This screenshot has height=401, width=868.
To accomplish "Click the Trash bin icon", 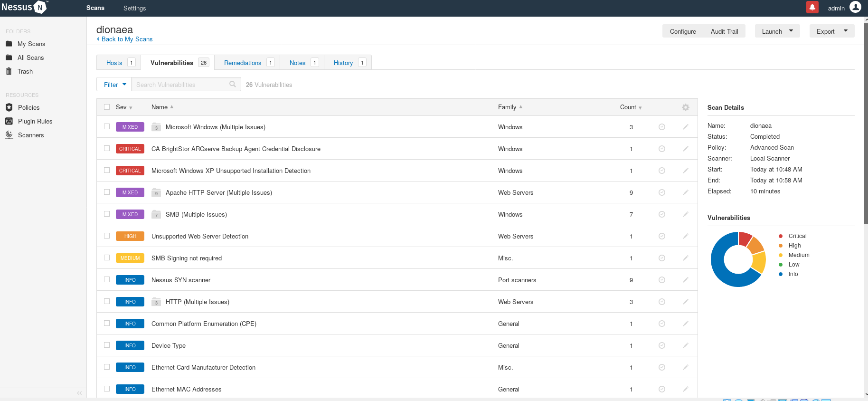I will tap(9, 71).
